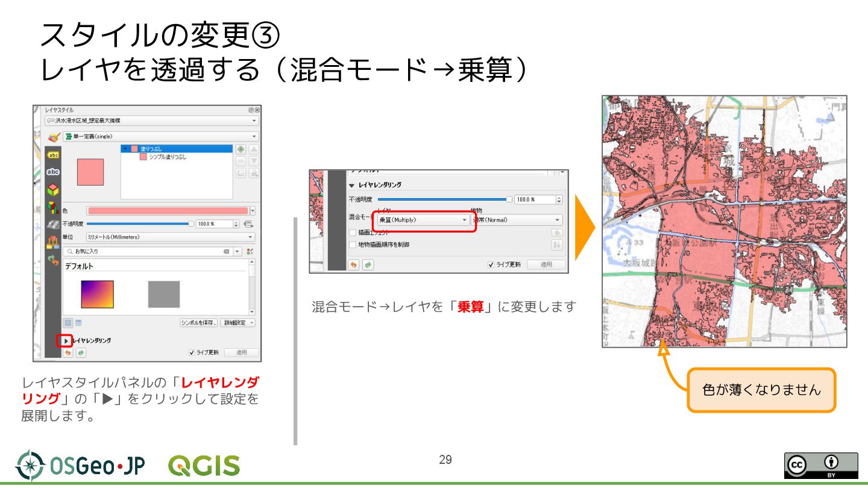The width and height of the screenshot is (868, 488).
Task: Enable the draw effects checkbox
Action: (x=353, y=233)
